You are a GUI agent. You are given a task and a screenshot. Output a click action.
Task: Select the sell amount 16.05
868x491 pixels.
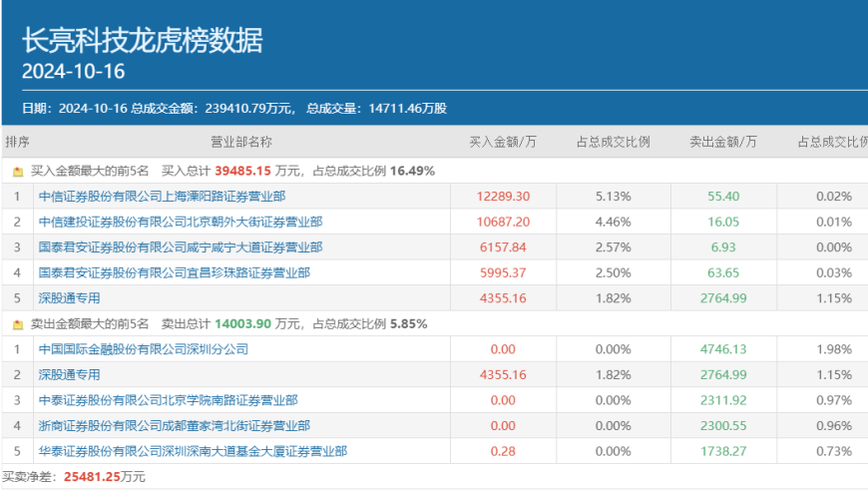[x=723, y=222]
